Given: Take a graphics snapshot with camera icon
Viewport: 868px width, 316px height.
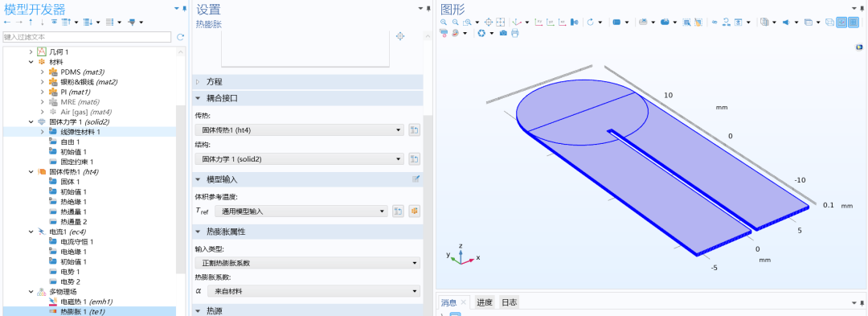Looking at the screenshot, I should (503, 33).
